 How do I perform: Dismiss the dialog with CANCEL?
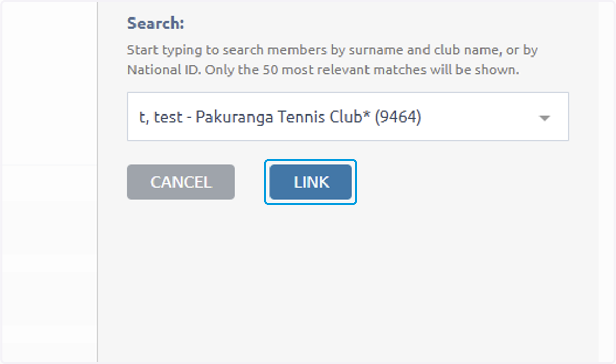click(x=181, y=182)
